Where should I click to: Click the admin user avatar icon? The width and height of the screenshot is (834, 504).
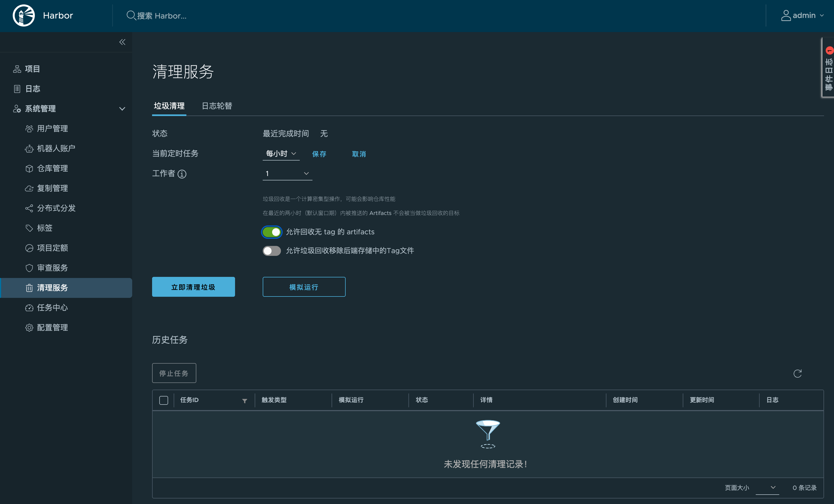click(786, 15)
